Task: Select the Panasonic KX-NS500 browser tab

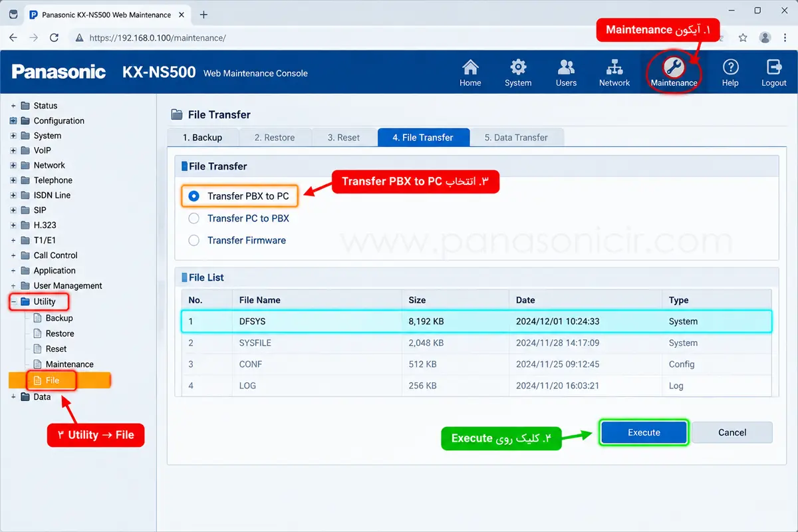Action: 106,15
